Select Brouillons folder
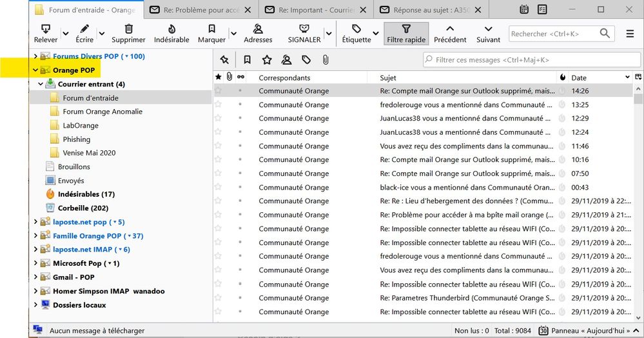Screen dimensions: 644x338 pyautogui.click(x=74, y=166)
